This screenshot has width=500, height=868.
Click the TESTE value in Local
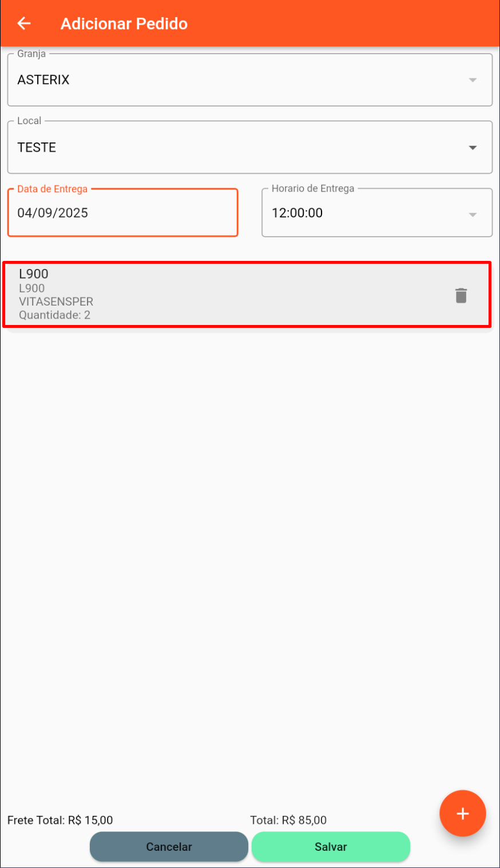click(37, 148)
